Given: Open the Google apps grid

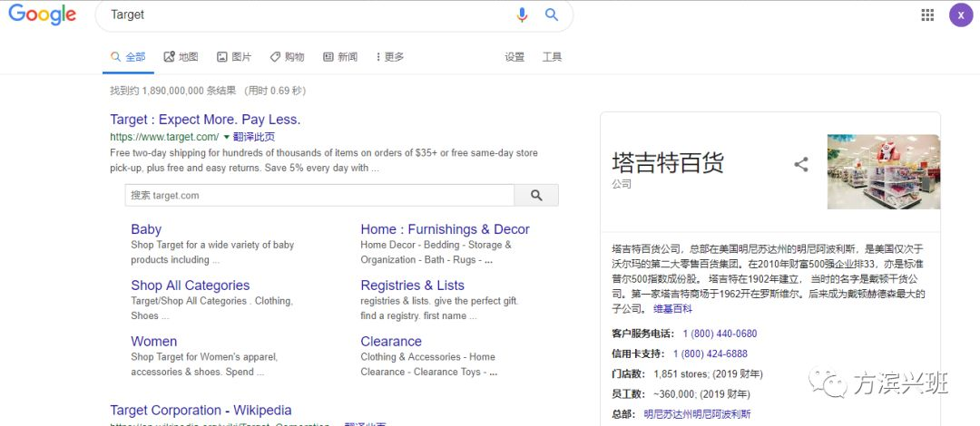Looking at the screenshot, I should click(x=927, y=15).
